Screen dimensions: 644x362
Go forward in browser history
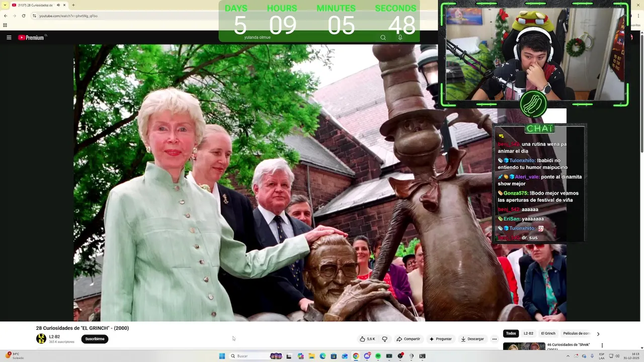click(14, 16)
